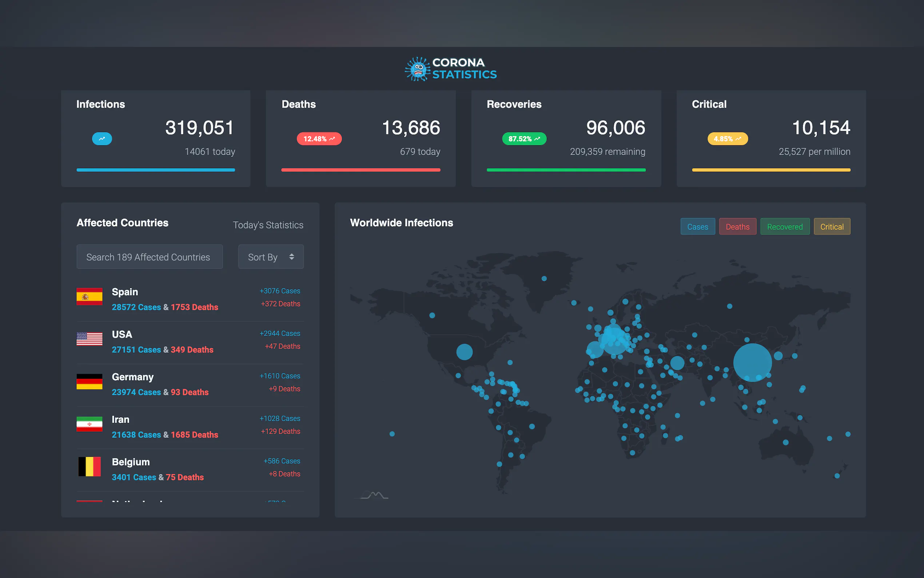Click Iran's '+129 Deaths' figure
924x578 pixels.
[x=280, y=432]
